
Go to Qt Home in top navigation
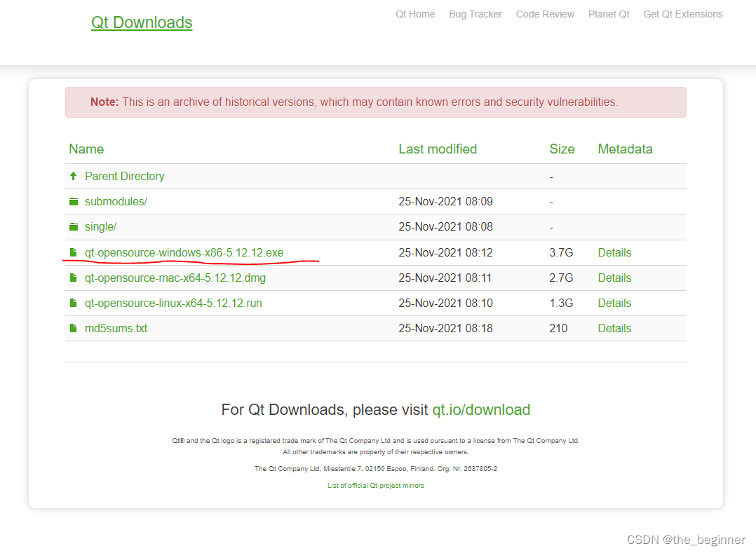click(415, 15)
